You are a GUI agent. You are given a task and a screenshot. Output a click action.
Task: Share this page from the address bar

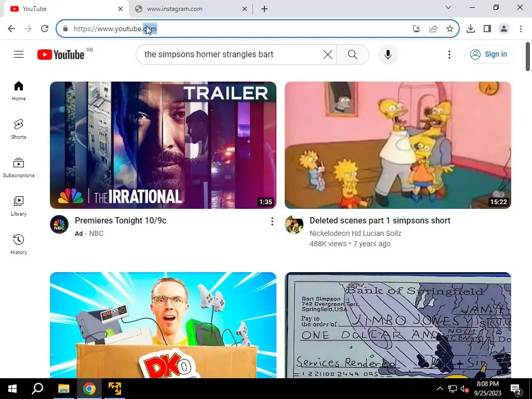[433, 29]
